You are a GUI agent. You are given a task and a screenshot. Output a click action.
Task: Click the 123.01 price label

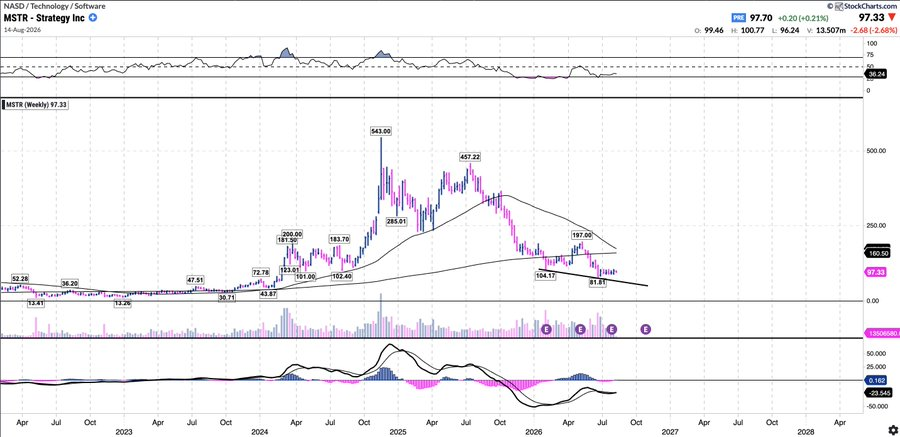[x=290, y=270]
